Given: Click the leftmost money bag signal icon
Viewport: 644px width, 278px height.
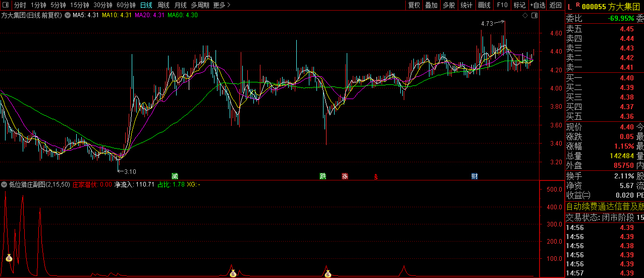Looking at the screenshot, I should click(9, 258).
